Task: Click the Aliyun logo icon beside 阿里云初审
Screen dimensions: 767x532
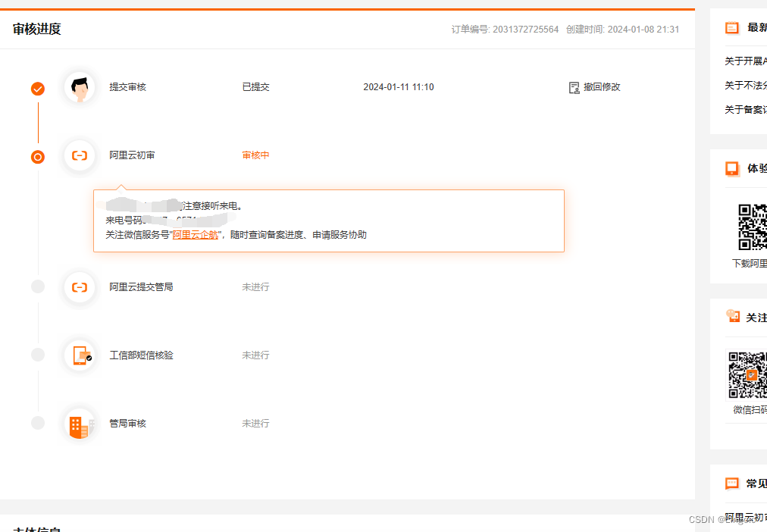Action: [x=80, y=155]
